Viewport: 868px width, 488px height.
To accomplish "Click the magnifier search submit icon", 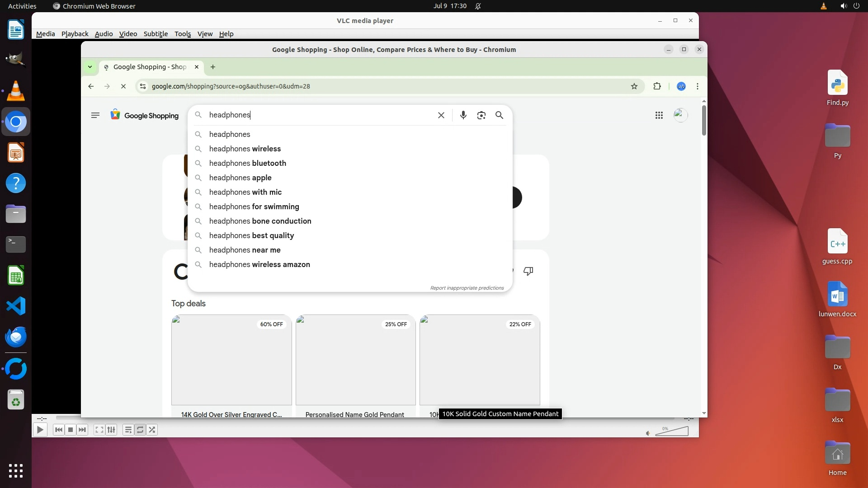I will 499,115.
